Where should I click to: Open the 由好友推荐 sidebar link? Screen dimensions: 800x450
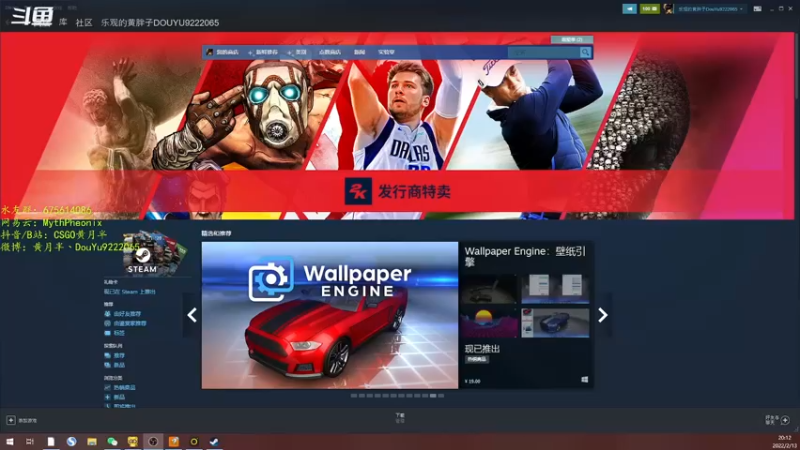[127, 314]
